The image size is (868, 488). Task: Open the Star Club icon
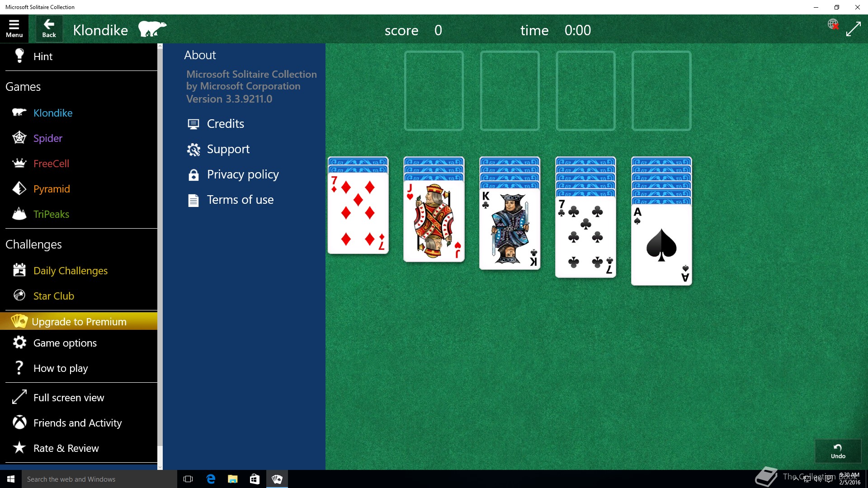click(19, 296)
